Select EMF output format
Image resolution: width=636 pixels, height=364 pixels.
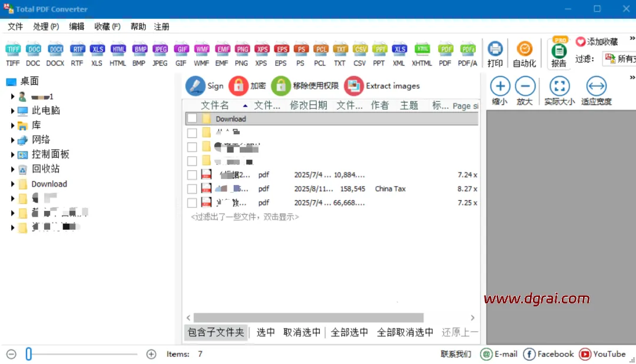tap(222, 54)
